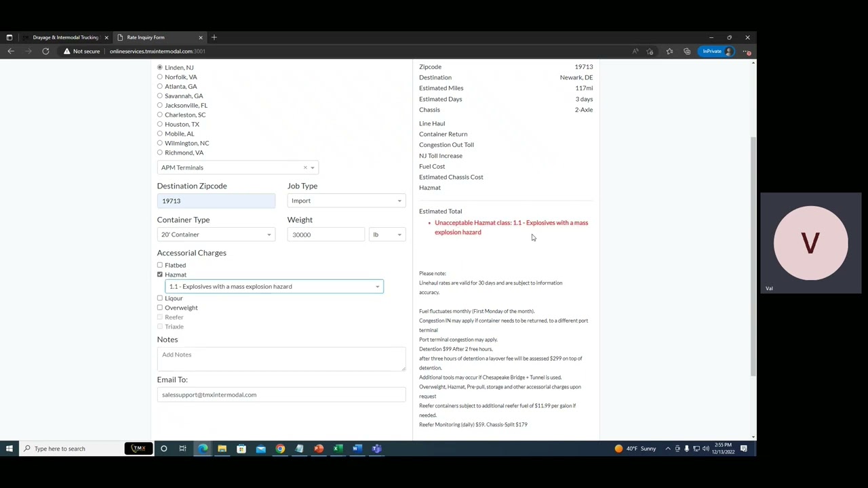Screen dimensions: 868x488
Task: Select the Jacksonville, FL radio option
Action: 160,105
